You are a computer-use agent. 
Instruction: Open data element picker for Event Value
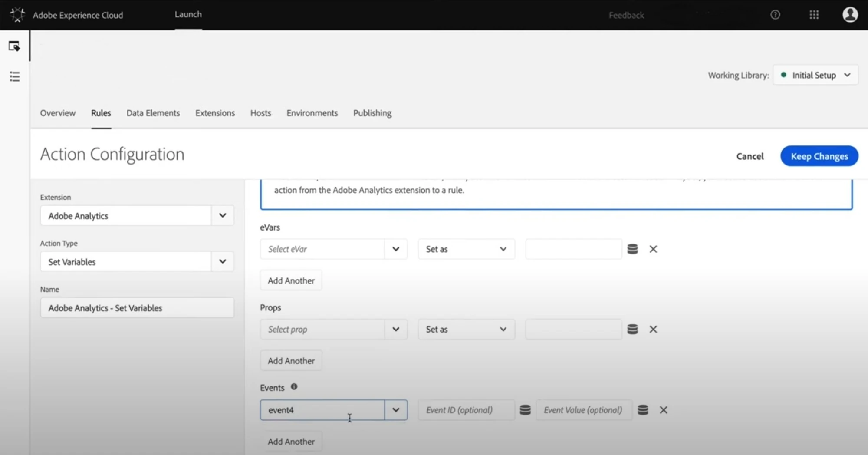[643, 410]
